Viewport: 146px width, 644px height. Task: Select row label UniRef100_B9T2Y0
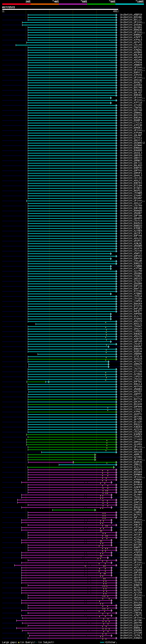[x=131, y=47]
